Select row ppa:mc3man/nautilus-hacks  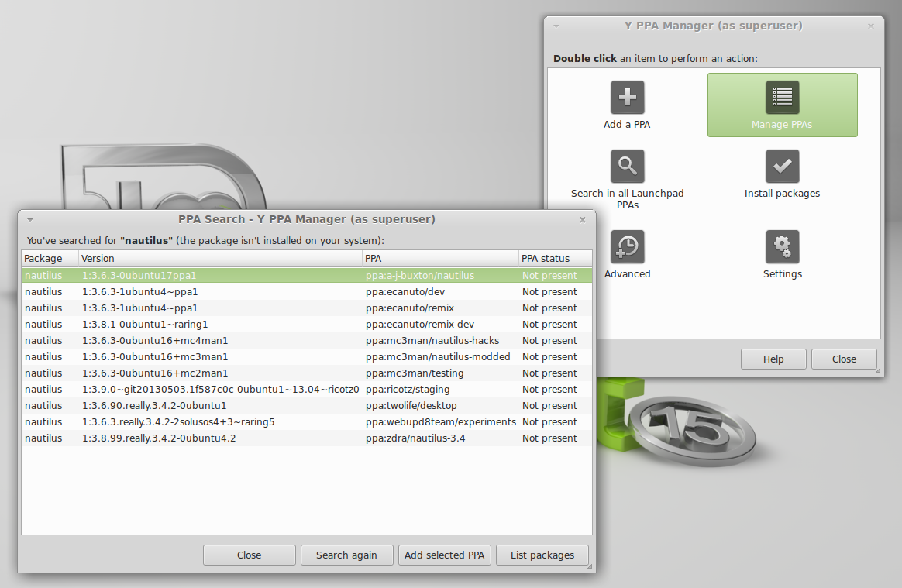click(x=307, y=341)
